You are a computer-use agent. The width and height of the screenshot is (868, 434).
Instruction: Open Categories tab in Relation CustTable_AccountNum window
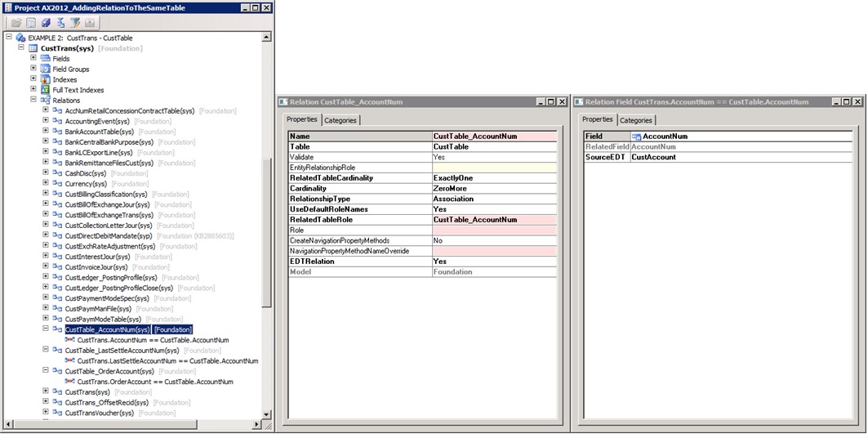pos(341,120)
